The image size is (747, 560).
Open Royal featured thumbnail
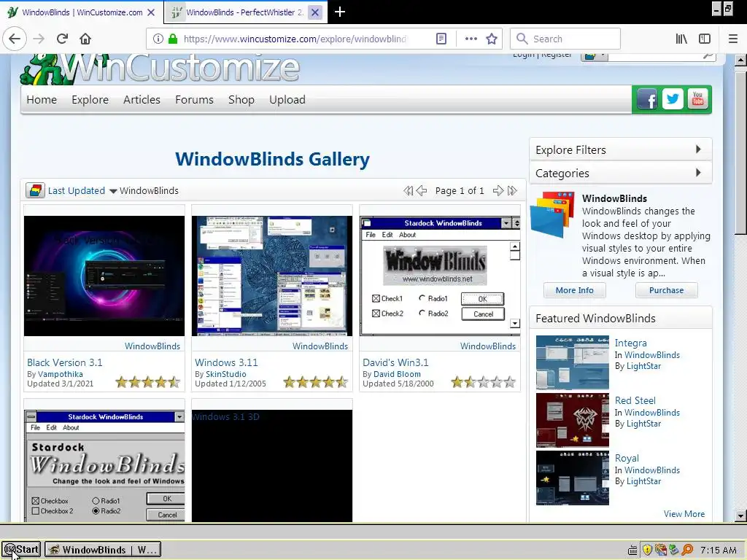pos(572,478)
